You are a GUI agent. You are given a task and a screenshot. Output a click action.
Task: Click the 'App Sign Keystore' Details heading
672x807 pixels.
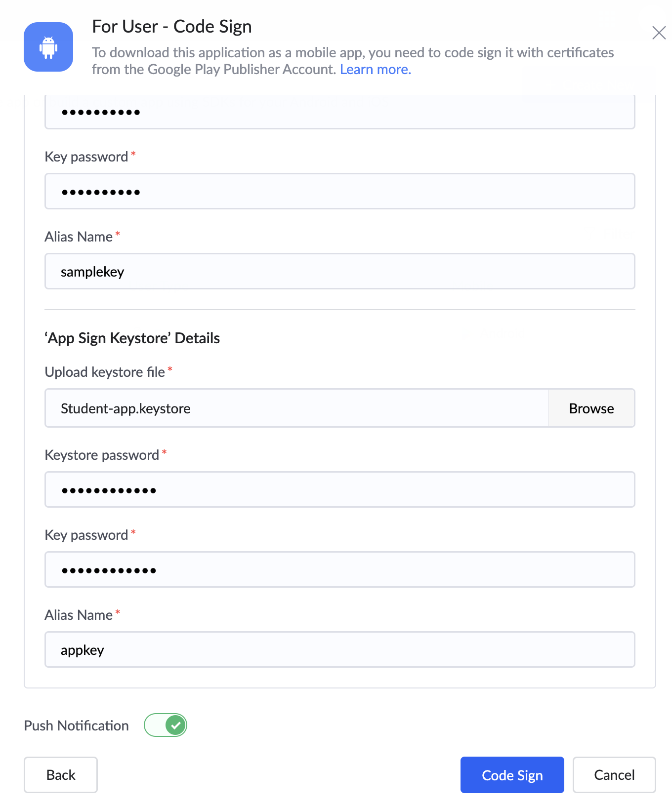coord(132,338)
